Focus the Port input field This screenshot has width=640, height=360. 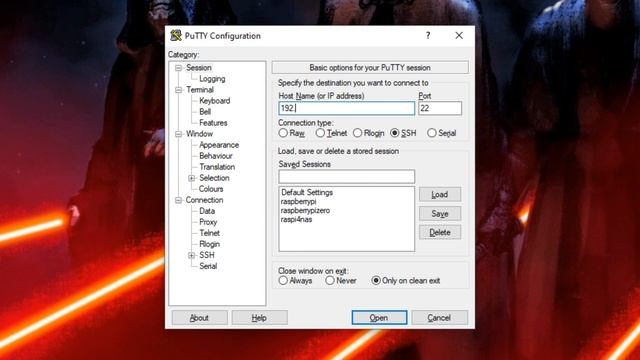point(440,108)
